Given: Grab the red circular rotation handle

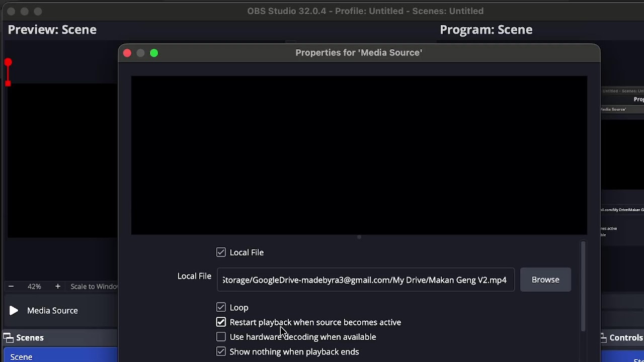Looking at the screenshot, I should coord(8,63).
